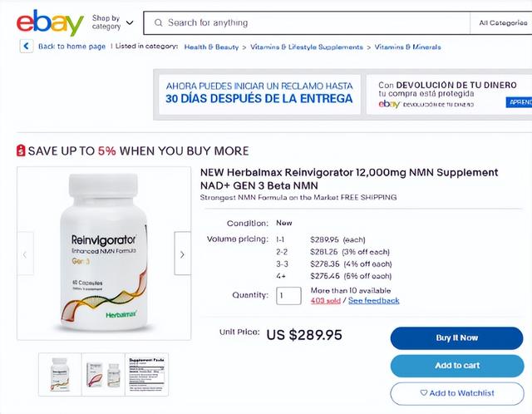Expand the Shop by category menu
The width and height of the screenshot is (532, 414).
click(113, 22)
